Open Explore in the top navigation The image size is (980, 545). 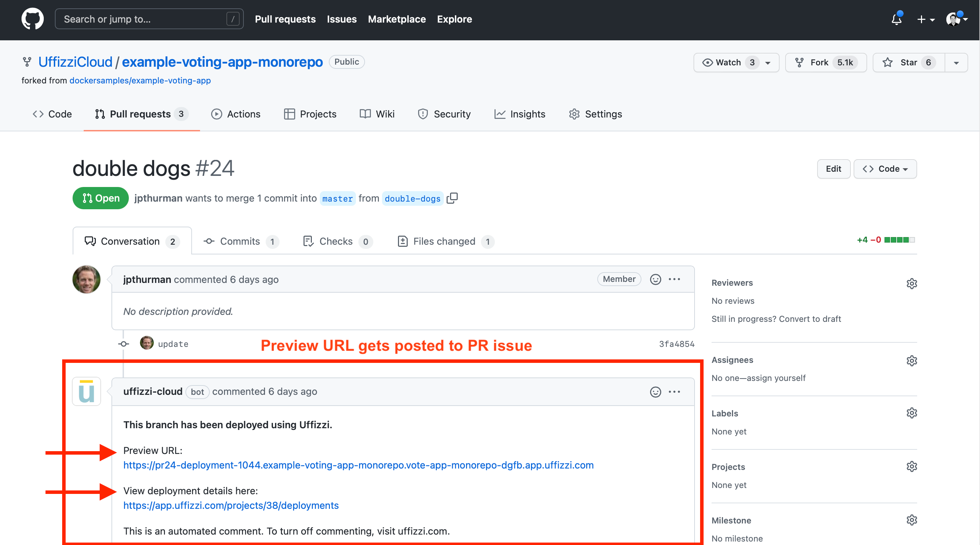(x=454, y=19)
